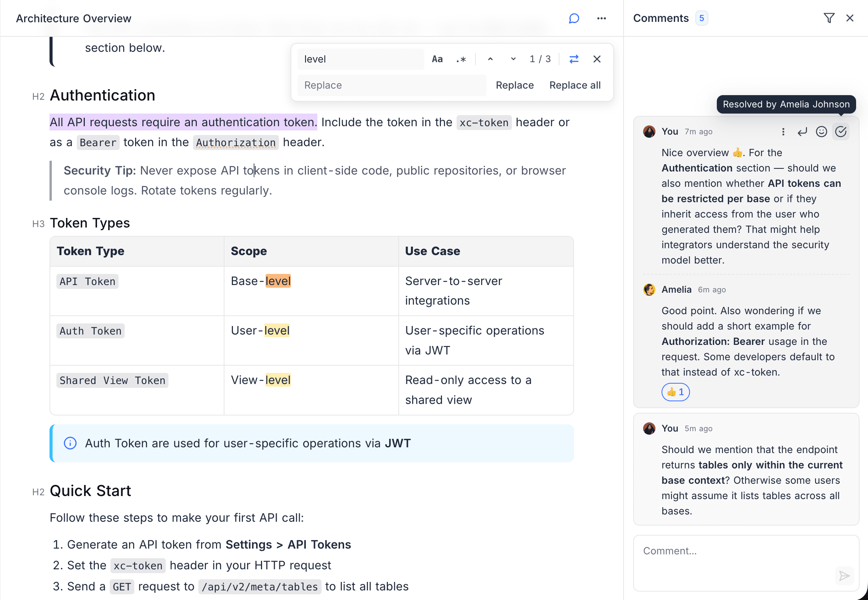Open the document options menu in the header
868x600 pixels.
601,18
